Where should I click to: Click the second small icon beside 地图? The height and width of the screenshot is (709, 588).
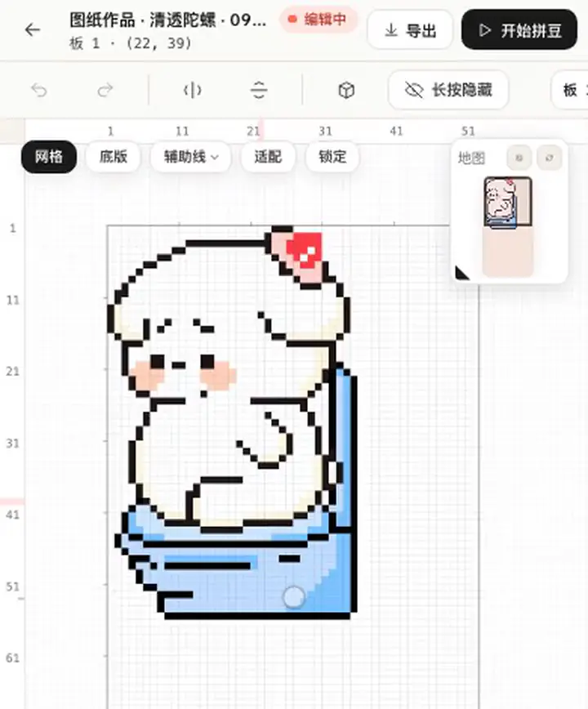[x=549, y=158]
